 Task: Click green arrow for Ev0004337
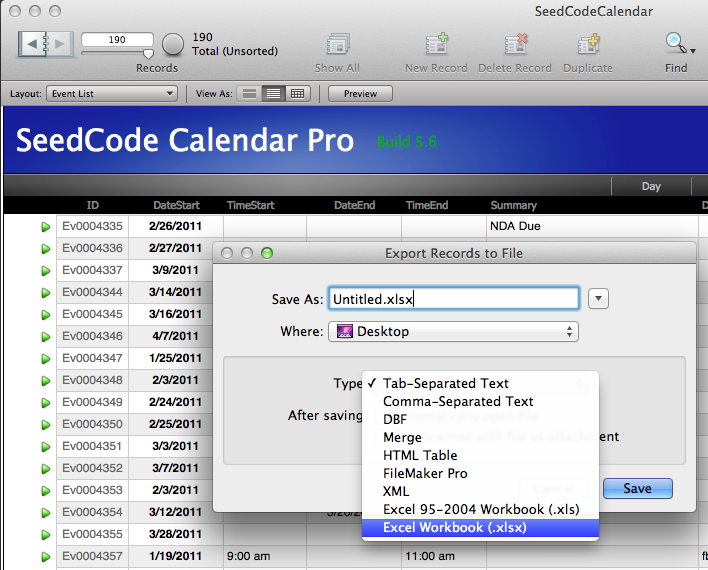46,271
